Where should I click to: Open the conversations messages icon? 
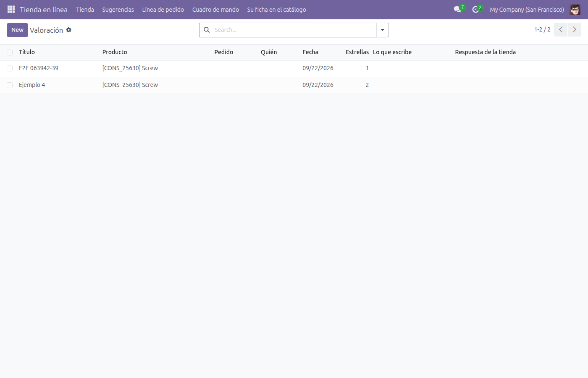click(x=457, y=9)
